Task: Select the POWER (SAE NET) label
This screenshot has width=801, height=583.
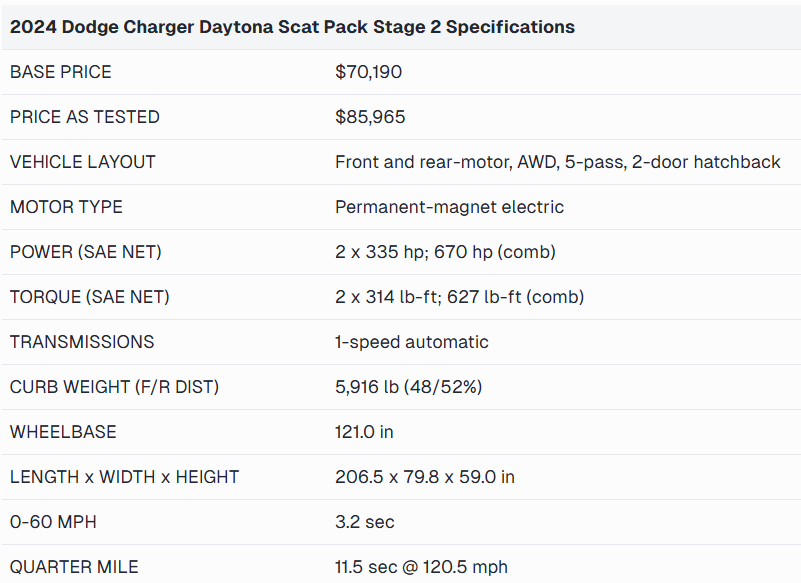Action: point(86,252)
